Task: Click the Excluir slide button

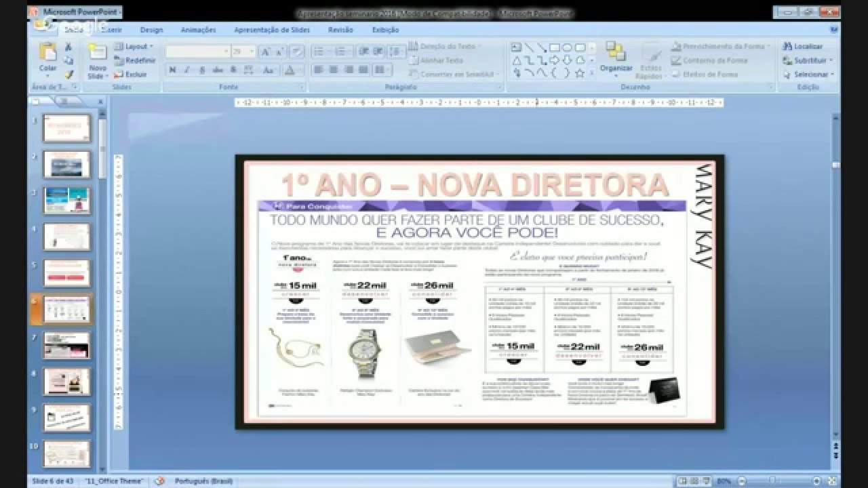Action: pos(130,75)
